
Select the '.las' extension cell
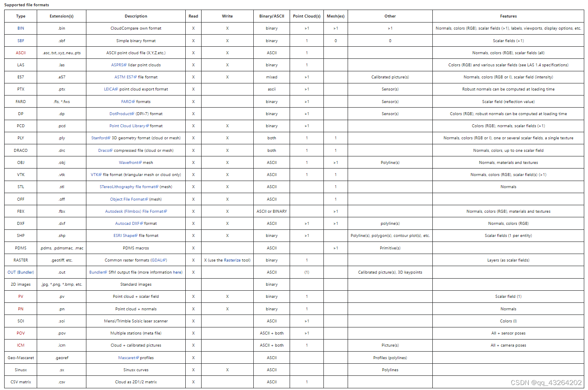coord(62,65)
